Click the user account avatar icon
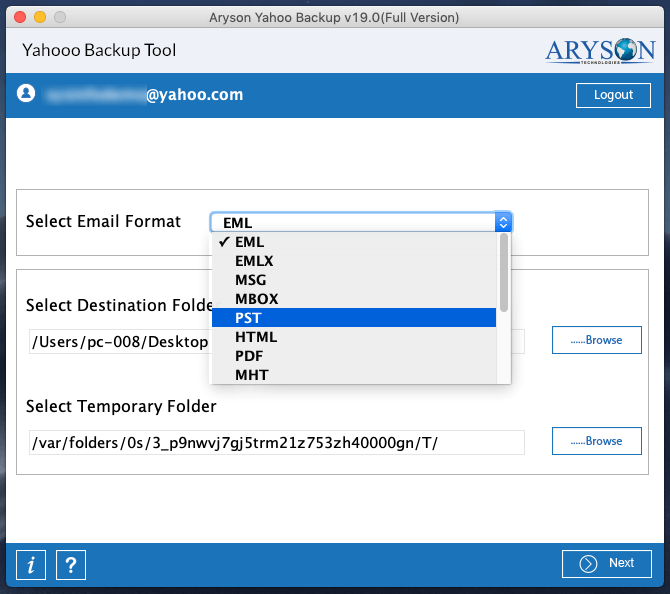Viewport: 670px width, 594px height. 26,93
